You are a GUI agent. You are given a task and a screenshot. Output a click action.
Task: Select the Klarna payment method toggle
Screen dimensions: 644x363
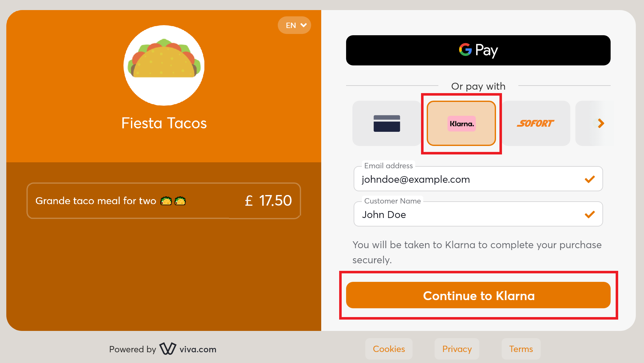(x=461, y=124)
